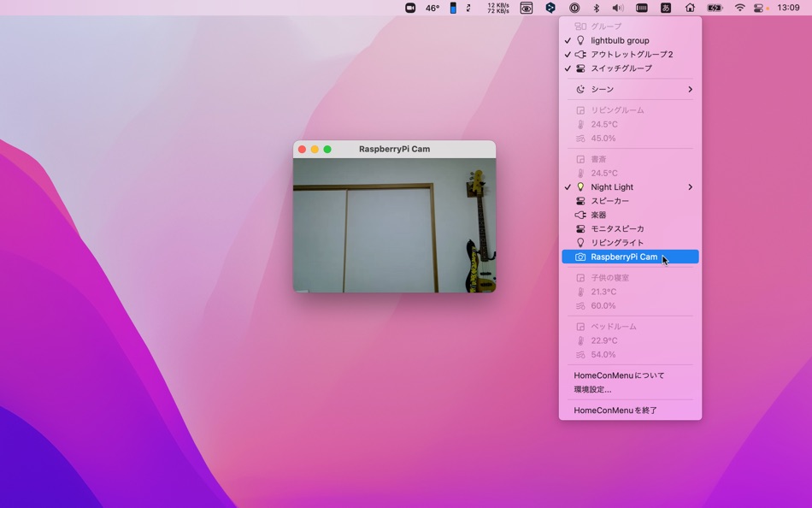This screenshot has width=812, height=508.
Task: Click the bulb icon of lightbulb group
Action: pyautogui.click(x=580, y=40)
